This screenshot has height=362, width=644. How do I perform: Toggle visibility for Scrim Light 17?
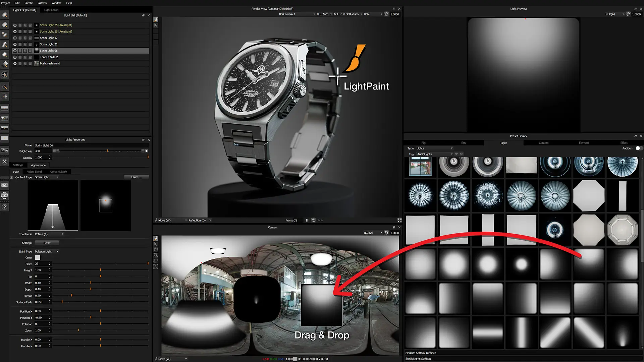click(x=15, y=38)
